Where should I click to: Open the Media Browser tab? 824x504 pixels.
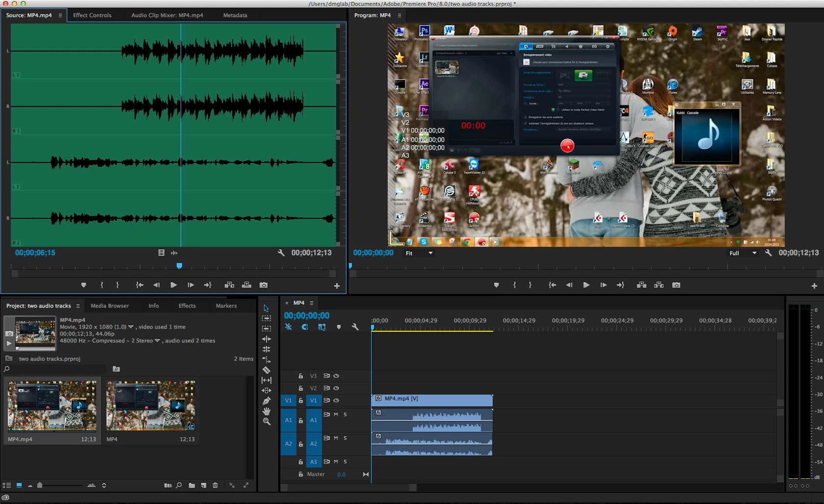[x=109, y=306]
